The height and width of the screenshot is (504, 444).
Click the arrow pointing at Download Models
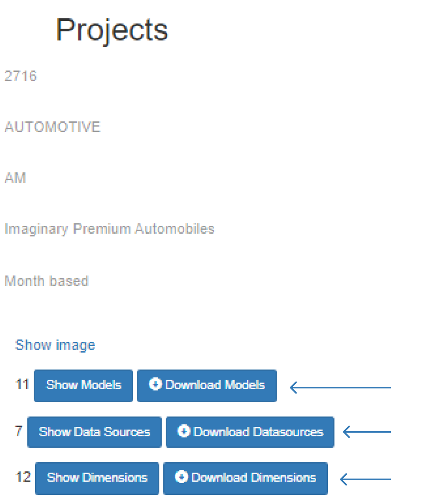(x=340, y=388)
